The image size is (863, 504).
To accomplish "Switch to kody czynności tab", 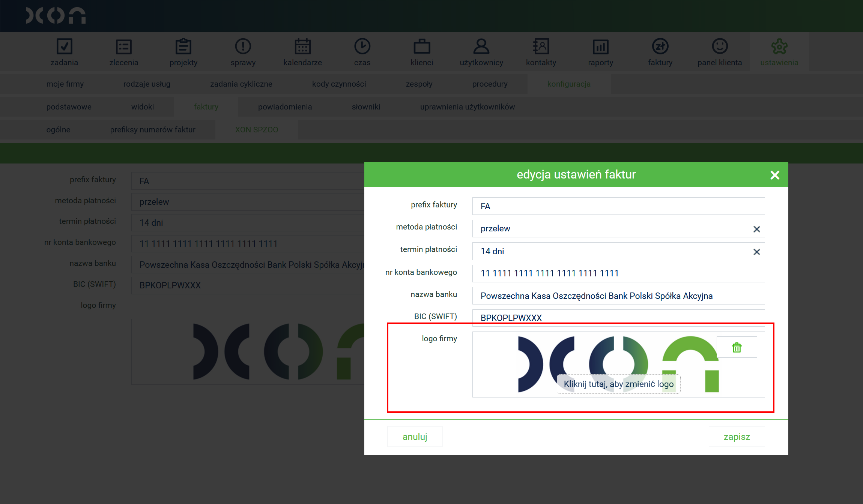I will 339,84.
